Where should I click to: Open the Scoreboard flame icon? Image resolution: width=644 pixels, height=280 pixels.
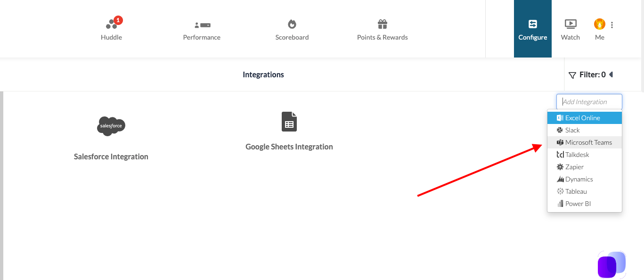(292, 24)
